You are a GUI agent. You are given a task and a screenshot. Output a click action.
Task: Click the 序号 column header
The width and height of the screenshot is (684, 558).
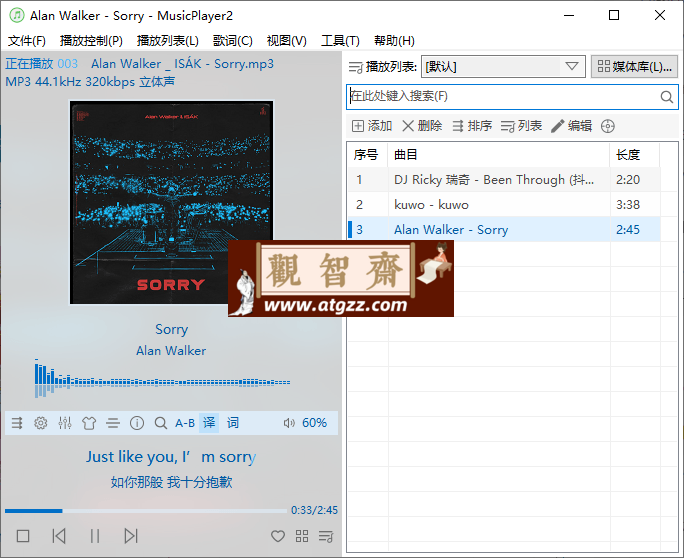pos(367,154)
